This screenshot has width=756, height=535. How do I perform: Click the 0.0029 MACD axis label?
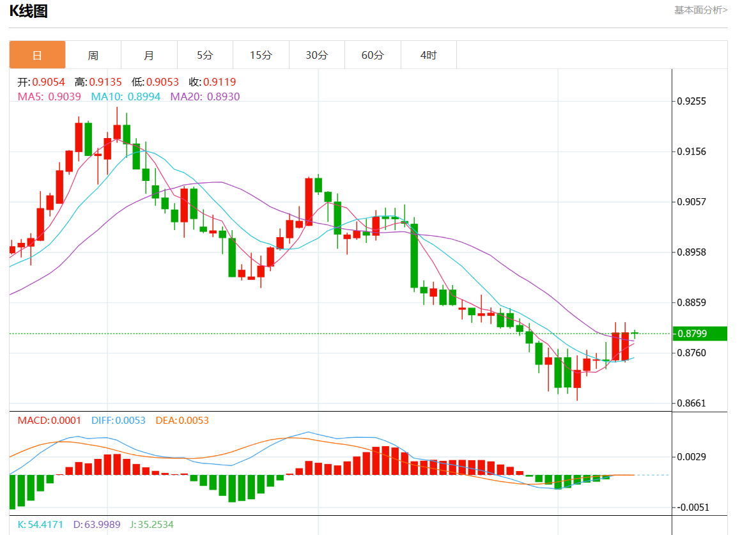(x=691, y=457)
